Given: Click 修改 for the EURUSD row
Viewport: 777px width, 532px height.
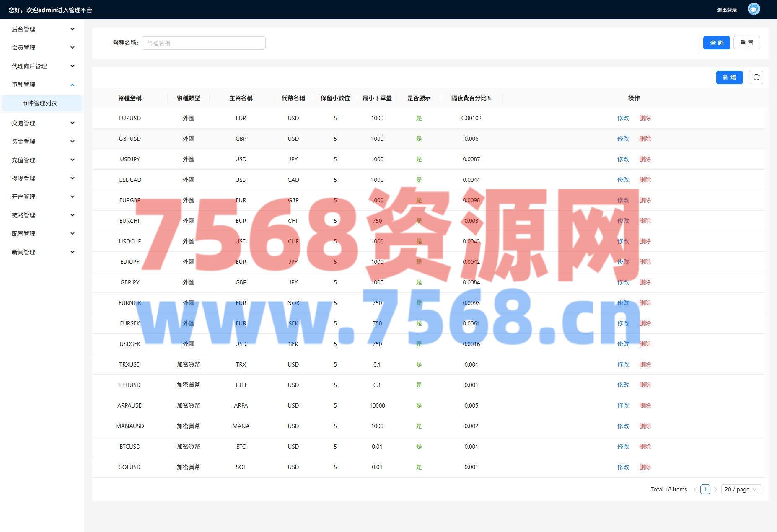Looking at the screenshot, I should tap(623, 118).
